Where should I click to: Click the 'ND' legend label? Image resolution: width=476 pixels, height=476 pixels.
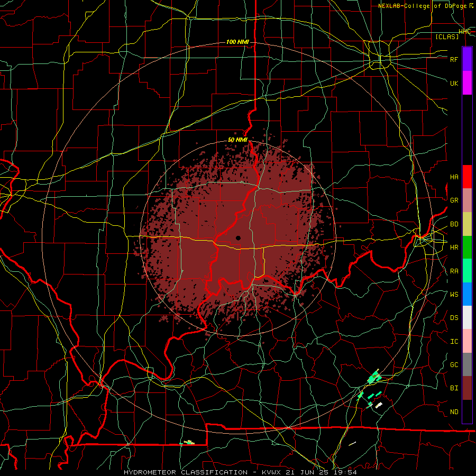454,412
